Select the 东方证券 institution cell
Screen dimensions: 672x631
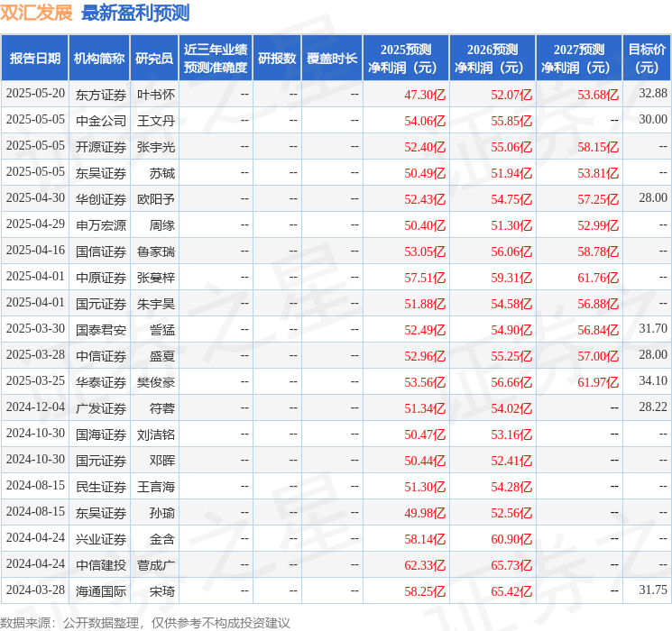pyautogui.click(x=101, y=95)
